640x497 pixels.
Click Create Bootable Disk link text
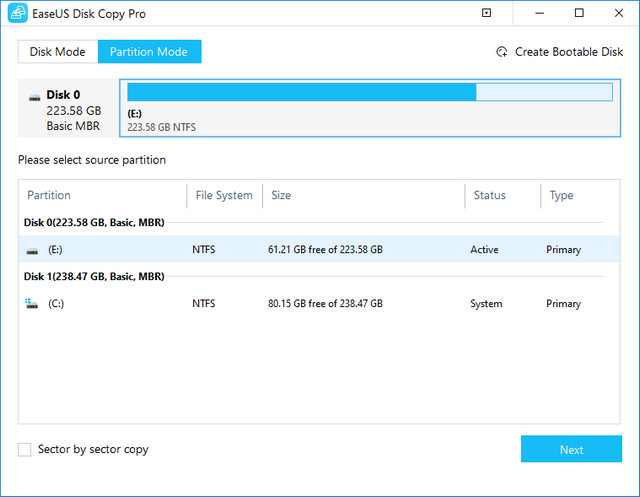coord(568,52)
